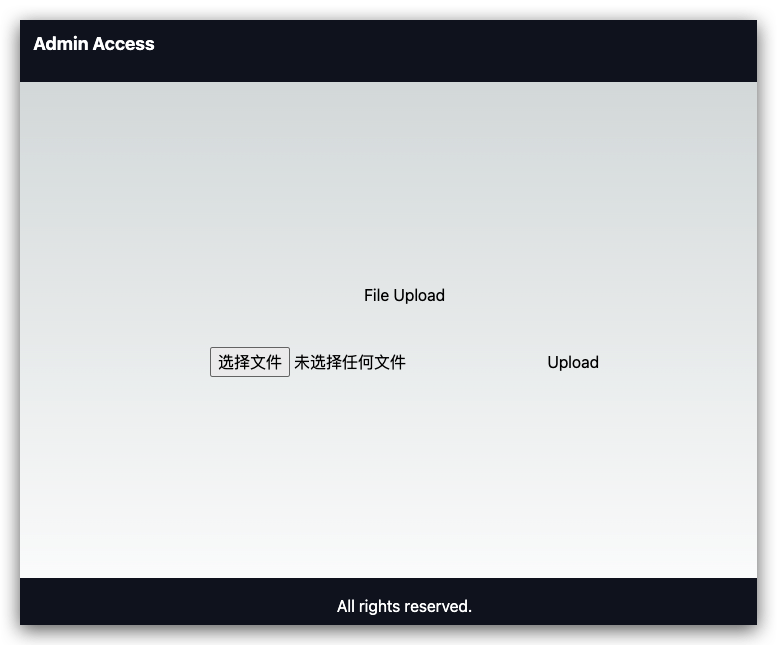Click the File Upload section title

404,295
